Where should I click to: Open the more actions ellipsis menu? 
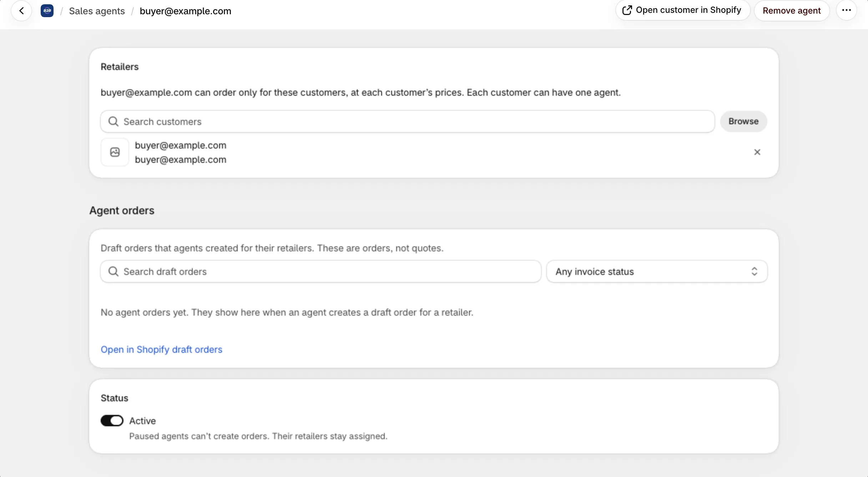[x=847, y=10]
